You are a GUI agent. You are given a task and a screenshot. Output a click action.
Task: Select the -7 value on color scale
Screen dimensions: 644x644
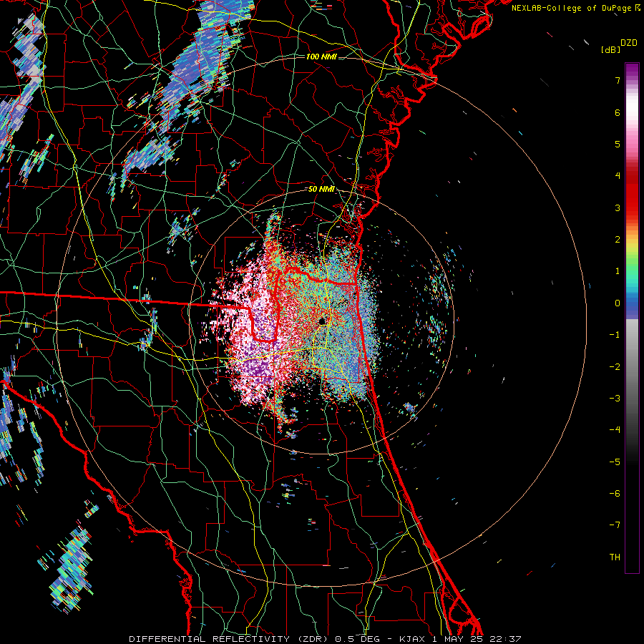615,525
